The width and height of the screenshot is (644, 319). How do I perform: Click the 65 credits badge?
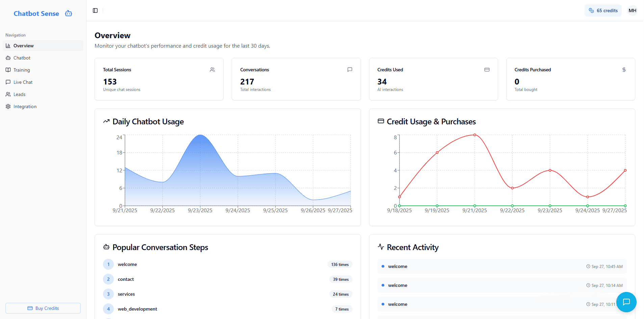(603, 10)
